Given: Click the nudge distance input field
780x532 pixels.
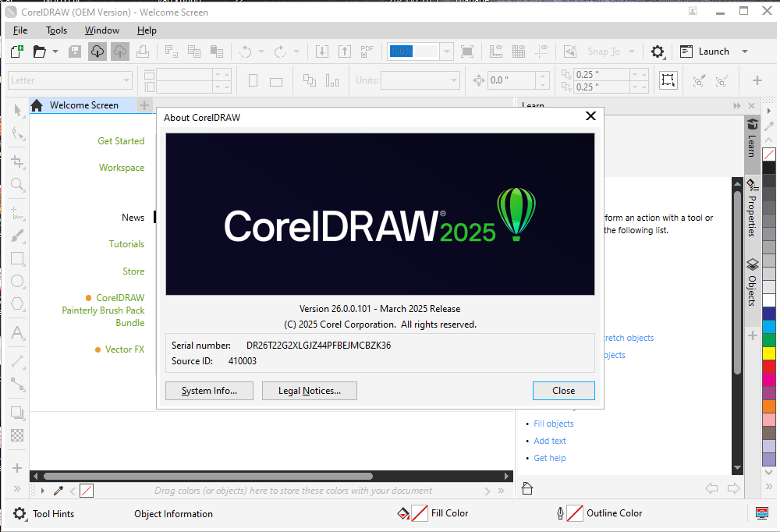Looking at the screenshot, I should pos(512,80).
